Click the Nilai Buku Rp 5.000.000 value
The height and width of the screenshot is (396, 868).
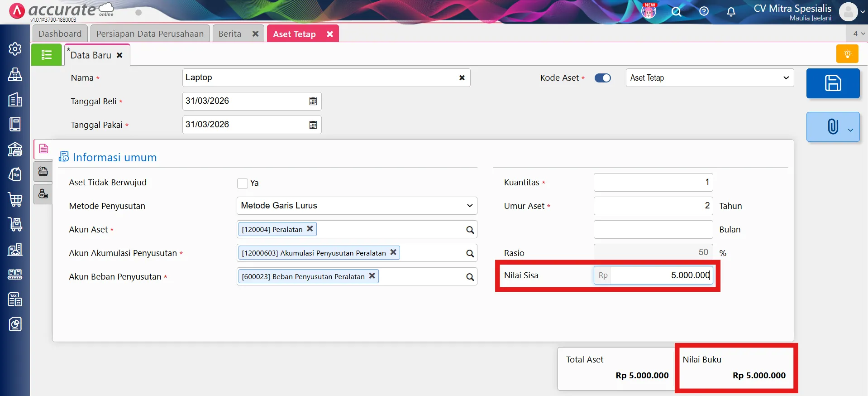click(759, 376)
